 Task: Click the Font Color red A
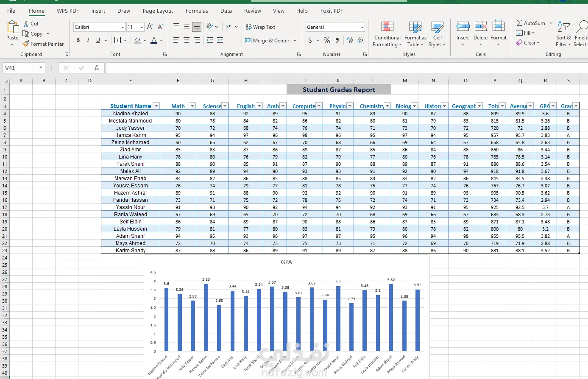tap(154, 40)
